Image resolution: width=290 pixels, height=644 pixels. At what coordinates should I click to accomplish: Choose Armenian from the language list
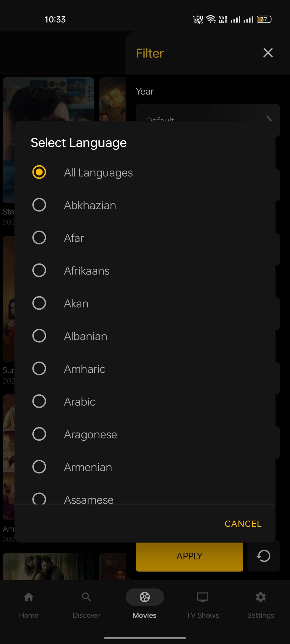[x=39, y=467]
